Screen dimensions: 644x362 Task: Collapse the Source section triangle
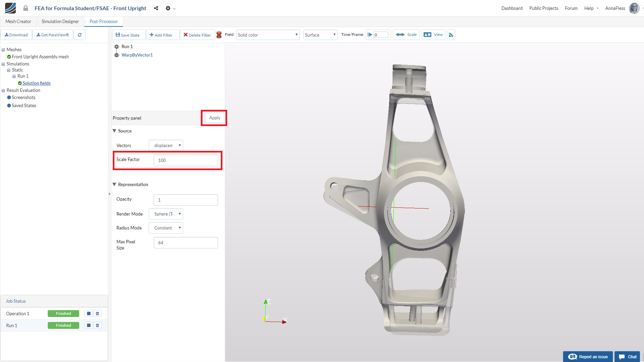click(x=114, y=131)
